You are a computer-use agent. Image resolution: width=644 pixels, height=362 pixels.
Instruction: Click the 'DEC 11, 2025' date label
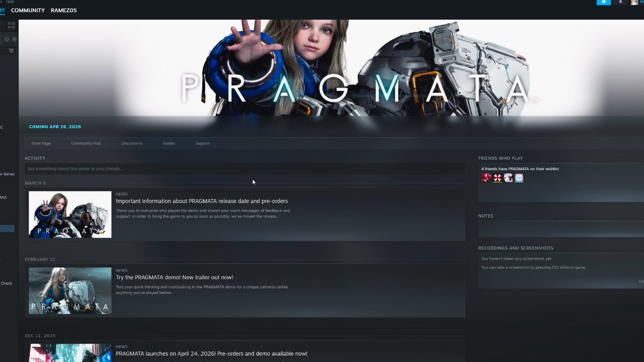40,336
